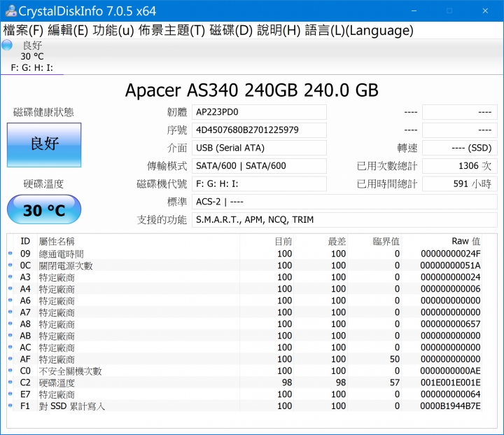Click the power on hours field 591 小時
Screen dimensions: 504x435
pos(460,184)
